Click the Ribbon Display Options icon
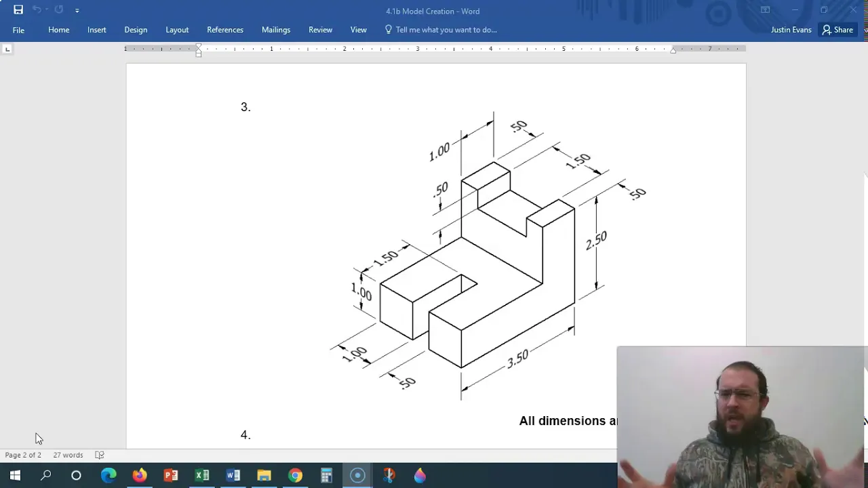The height and width of the screenshot is (488, 868). click(765, 10)
